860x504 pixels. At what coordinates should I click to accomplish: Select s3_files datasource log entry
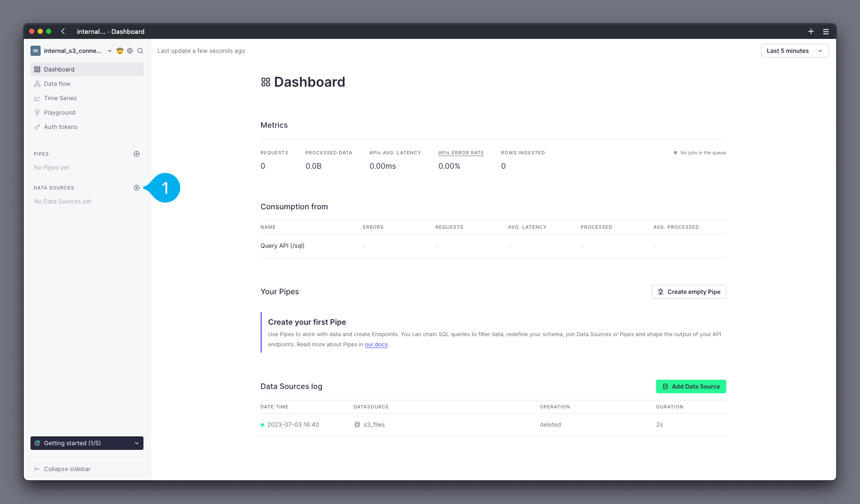369,425
